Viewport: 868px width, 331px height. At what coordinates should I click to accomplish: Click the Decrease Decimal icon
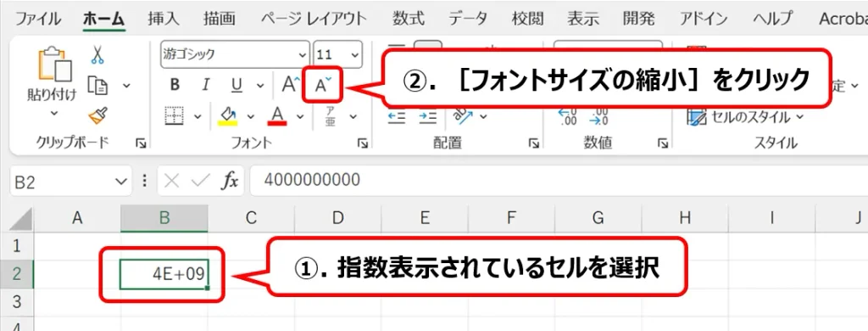599,116
